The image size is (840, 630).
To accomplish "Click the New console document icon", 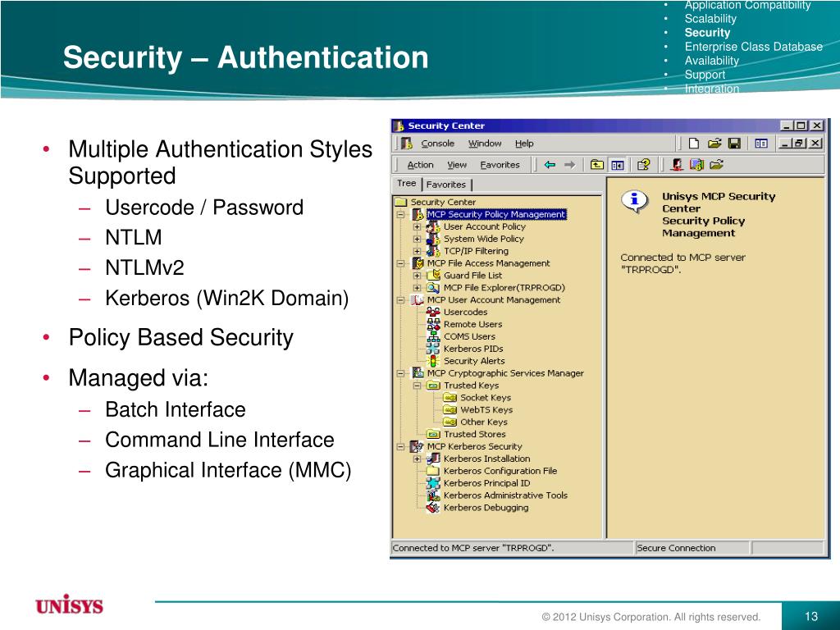I will coord(694,143).
